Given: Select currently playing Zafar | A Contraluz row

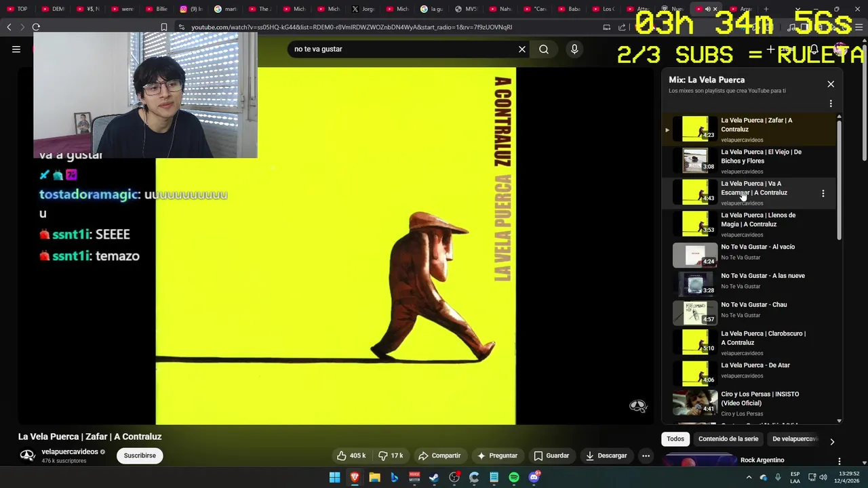Looking at the screenshot, I should 749,129.
